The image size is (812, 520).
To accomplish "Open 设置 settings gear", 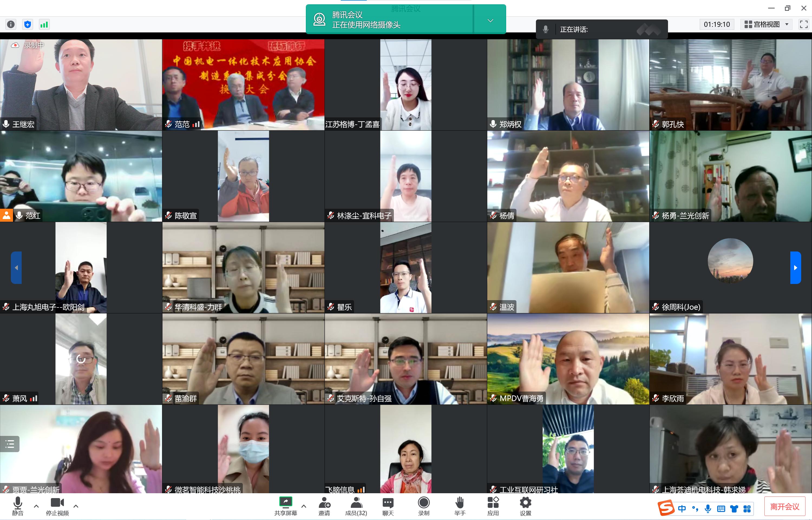I will [525, 506].
